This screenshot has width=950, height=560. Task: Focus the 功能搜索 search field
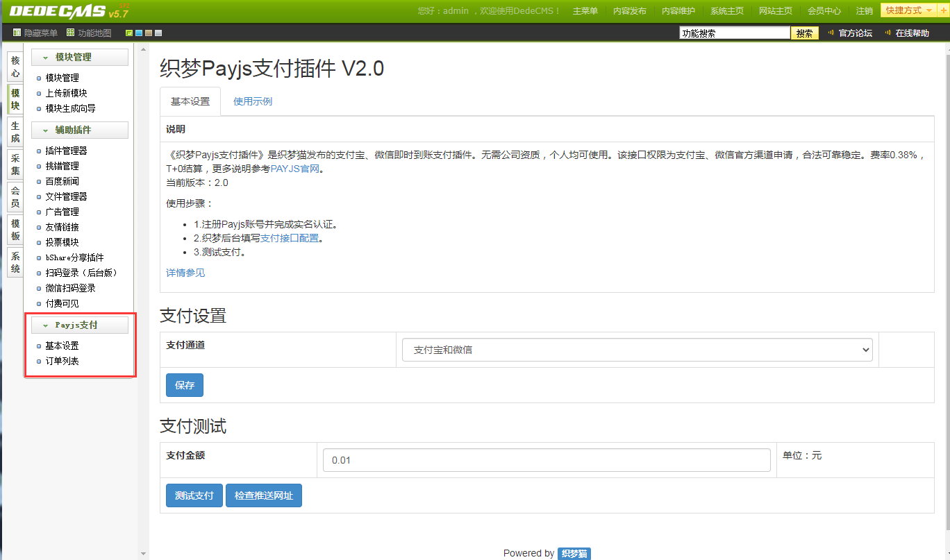pos(735,33)
